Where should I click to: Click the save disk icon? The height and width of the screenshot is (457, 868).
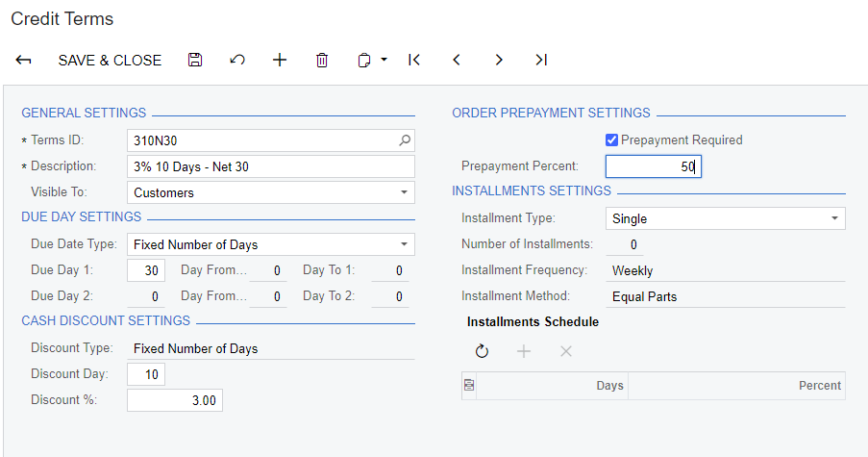(x=195, y=60)
